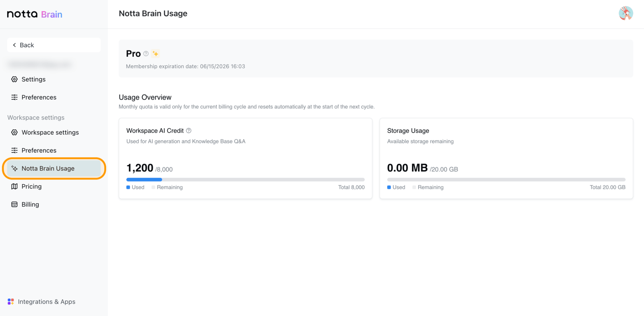The width and height of the screenshot is (644, 316).
Task: Click the monthly quota note under Usage Overview
Action: click(247, 107)
